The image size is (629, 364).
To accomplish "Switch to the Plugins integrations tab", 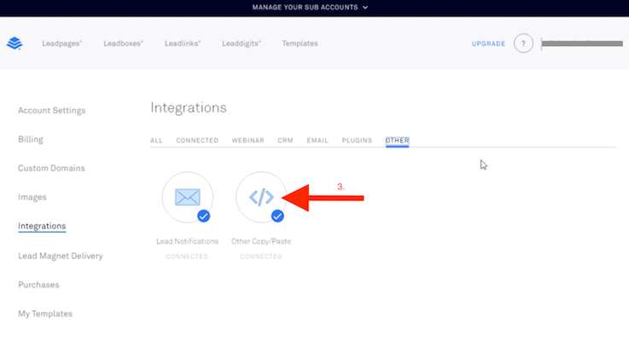I will (x=357, y=141).
